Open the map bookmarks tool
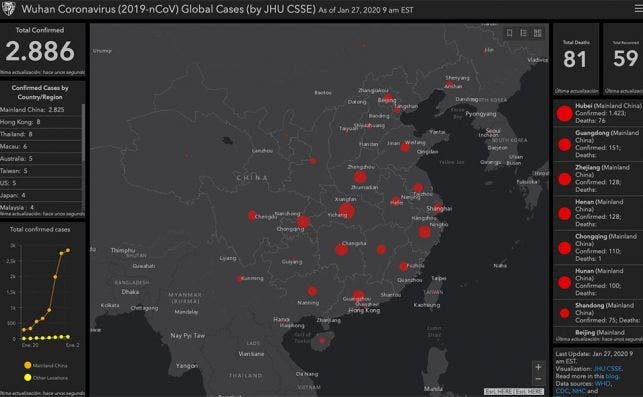Screen dimensions: 643x397 (509, 33)
